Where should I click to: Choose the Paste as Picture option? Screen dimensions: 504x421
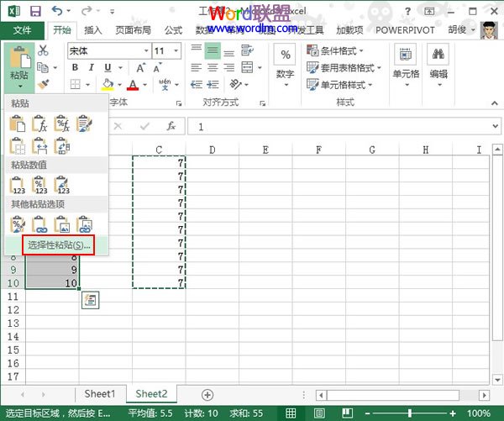pyautogui.click(x=61, y=224)
